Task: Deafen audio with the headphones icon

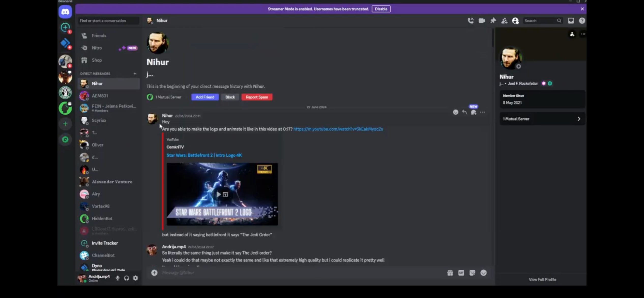Action: (126, 278)
